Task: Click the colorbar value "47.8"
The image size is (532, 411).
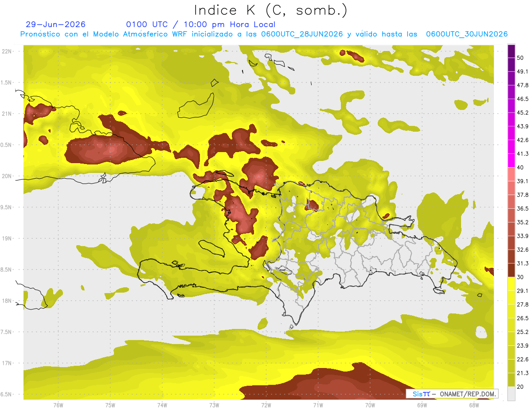Action: (x=523, y=85)
